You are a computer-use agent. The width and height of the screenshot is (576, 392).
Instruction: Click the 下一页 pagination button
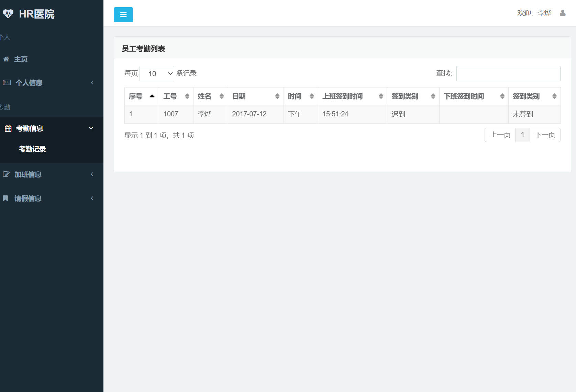tap(545, 135)
